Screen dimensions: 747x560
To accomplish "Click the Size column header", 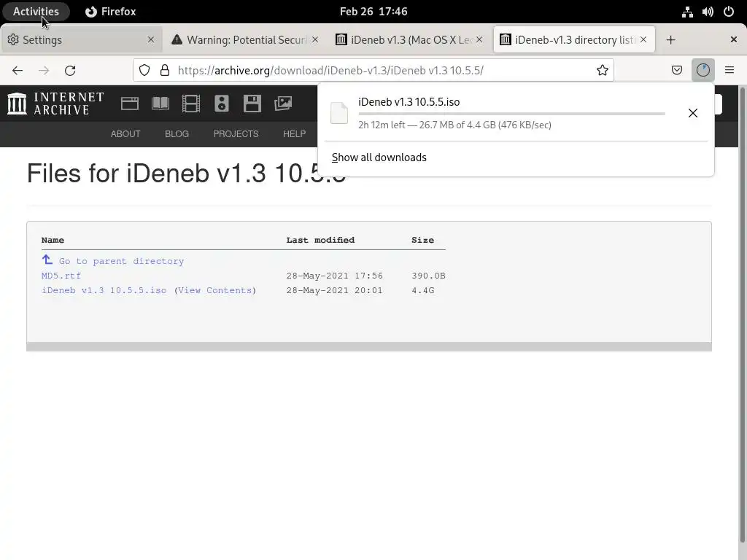I will tap(422, 240).
